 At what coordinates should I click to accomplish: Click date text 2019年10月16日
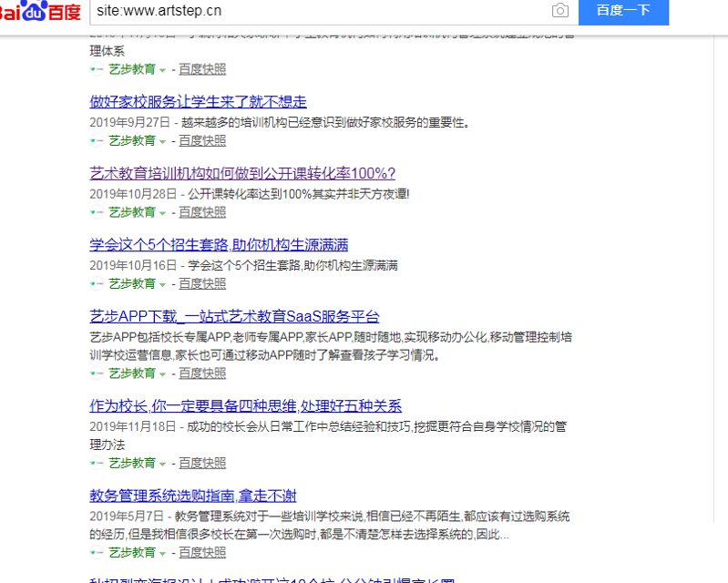[x=133, y=265]
